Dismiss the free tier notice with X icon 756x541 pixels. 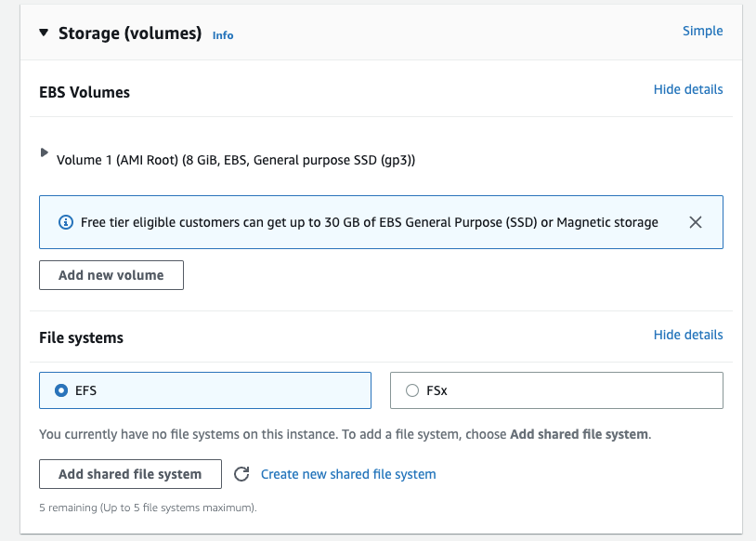coord(696,222)
